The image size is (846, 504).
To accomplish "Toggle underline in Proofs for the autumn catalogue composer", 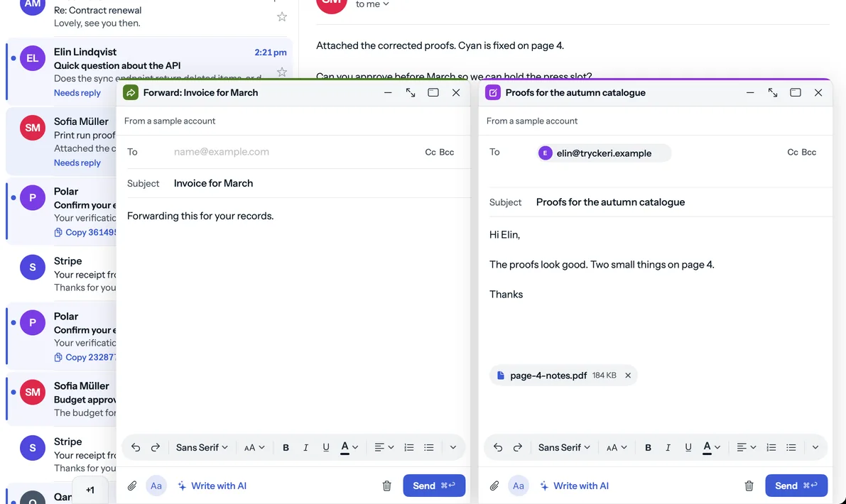I will (688, 447).
